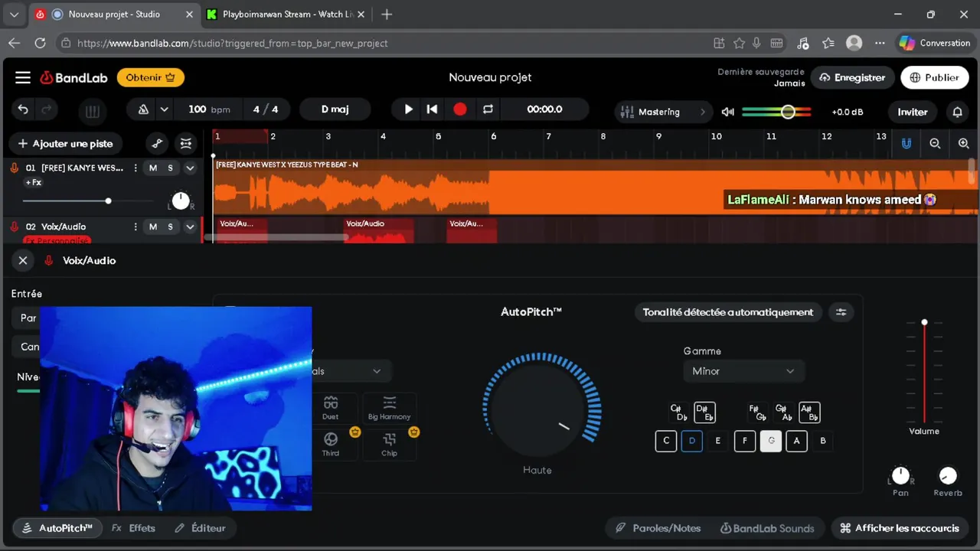
Task: Save with the Enregistrer button
Action: coord(852,77)
